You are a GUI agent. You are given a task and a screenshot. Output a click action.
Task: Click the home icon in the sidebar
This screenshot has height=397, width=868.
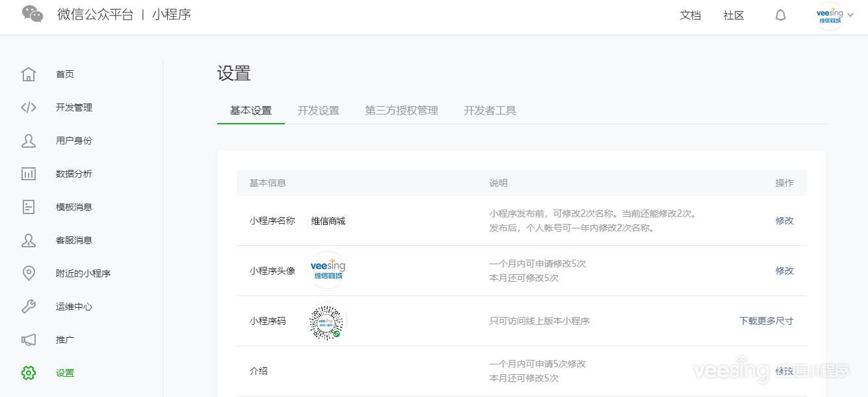[29, 74]
